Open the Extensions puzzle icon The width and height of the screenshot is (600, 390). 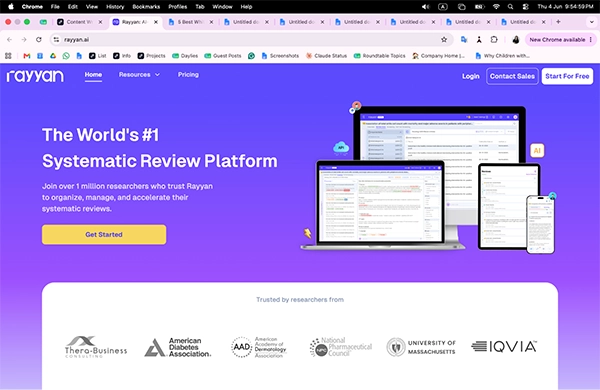point(494,39)
